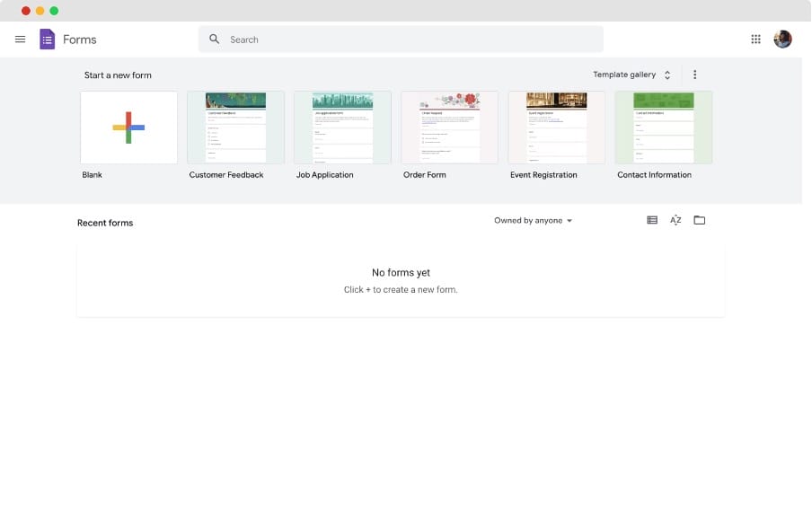This screenshot has width=812, height=528.
Task: Select the Customer Feedback template
Action: (235, 128)
